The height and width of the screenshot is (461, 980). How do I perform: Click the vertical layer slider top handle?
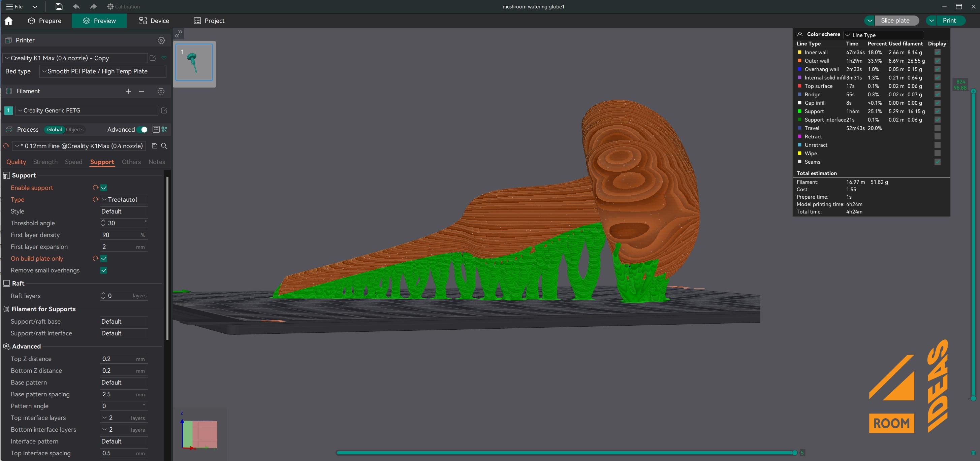(x=973, y=91)
